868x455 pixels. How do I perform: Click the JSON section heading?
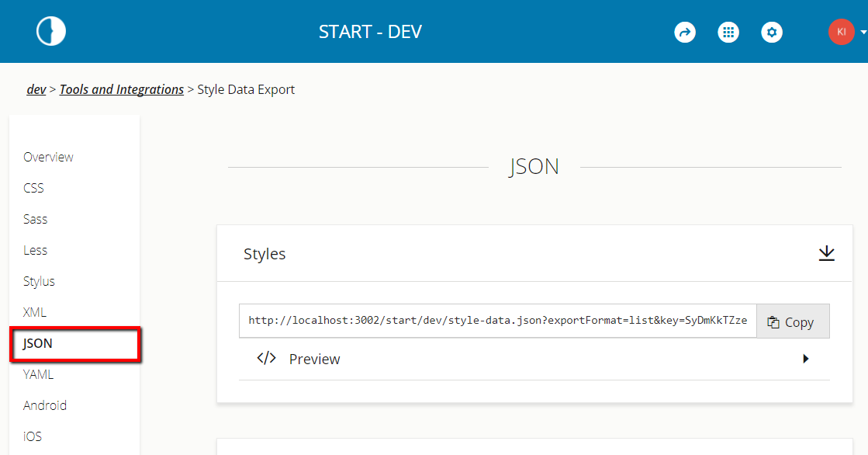click(x=534, y=166)
